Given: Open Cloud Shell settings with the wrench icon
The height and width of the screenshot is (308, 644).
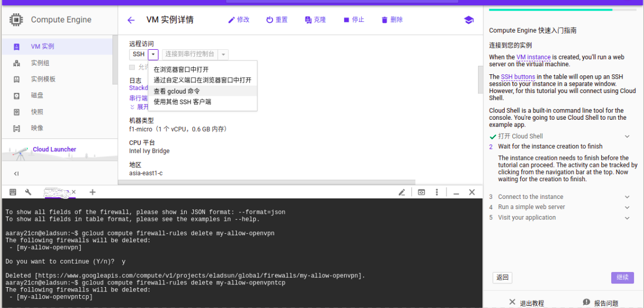Looking at the screenshot, I should tap(27, 191).
